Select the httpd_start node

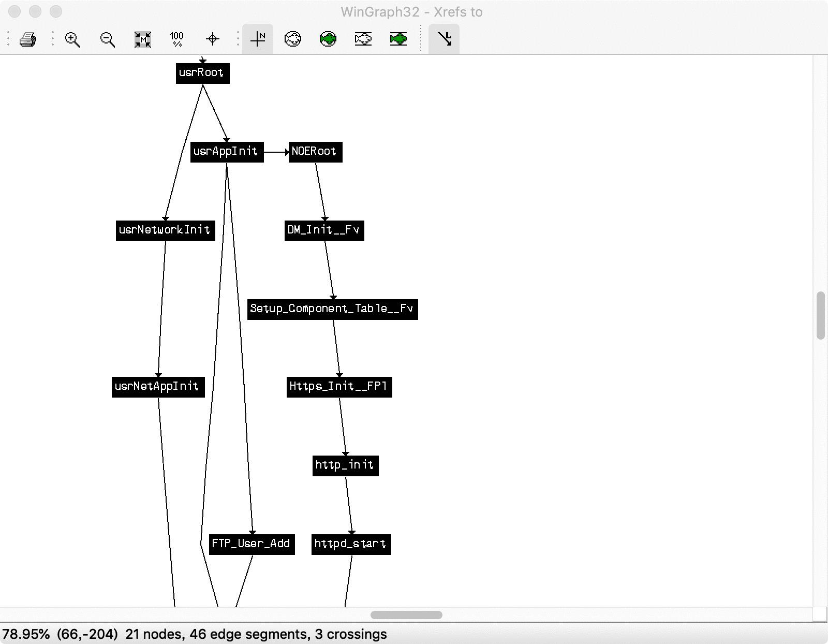[x=351, y=544]
